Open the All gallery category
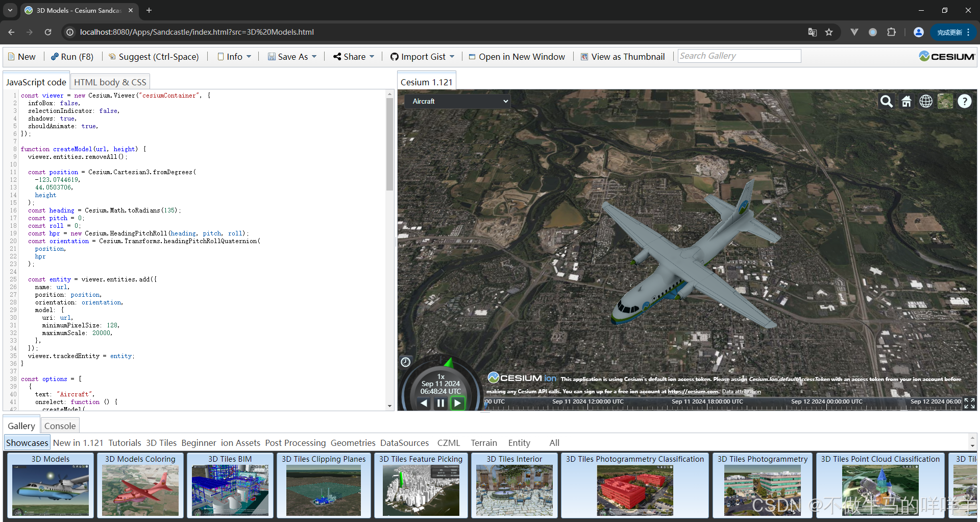Viewport: 980px width, 522px height. pyautogui.click(x=554, y=443)
